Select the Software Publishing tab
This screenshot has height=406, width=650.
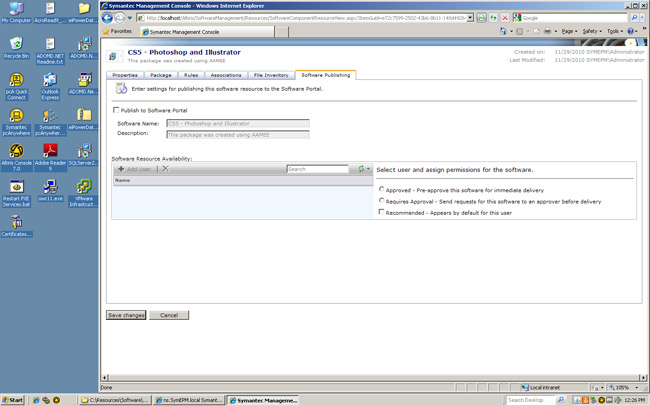coord(325,75)
